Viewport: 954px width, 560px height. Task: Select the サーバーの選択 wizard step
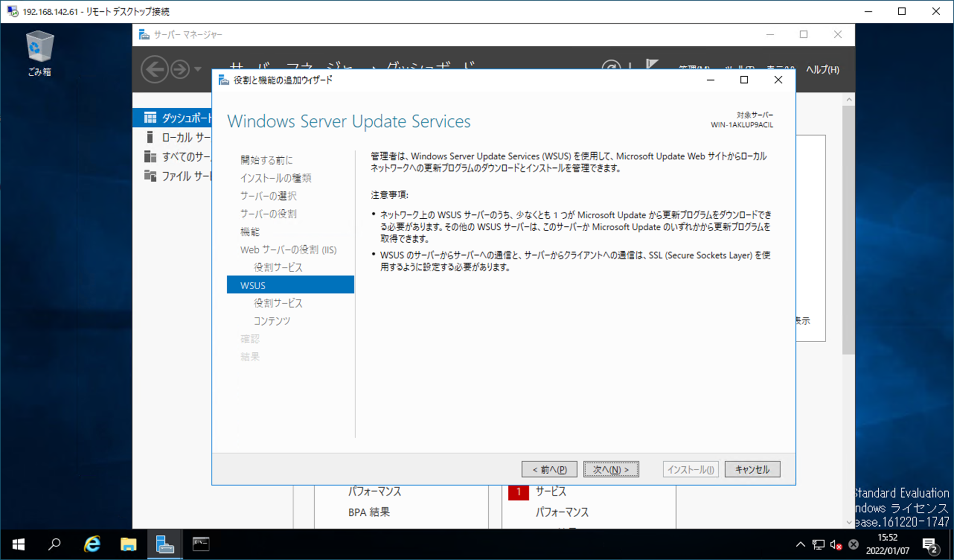click(268, 196)
